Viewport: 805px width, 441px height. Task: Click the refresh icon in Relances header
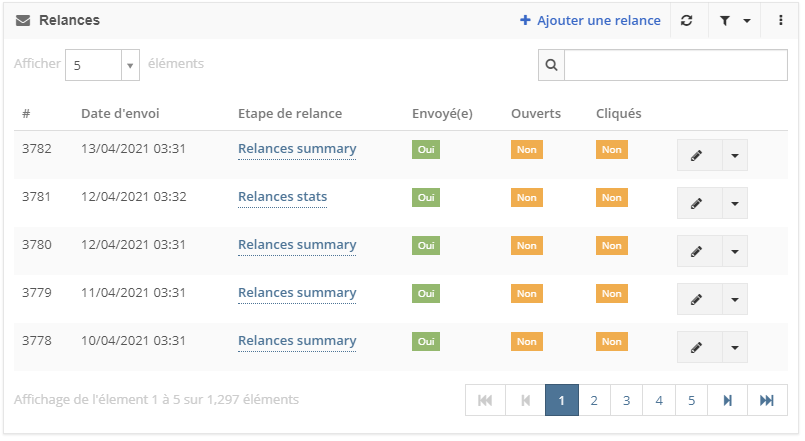point(686,21)
